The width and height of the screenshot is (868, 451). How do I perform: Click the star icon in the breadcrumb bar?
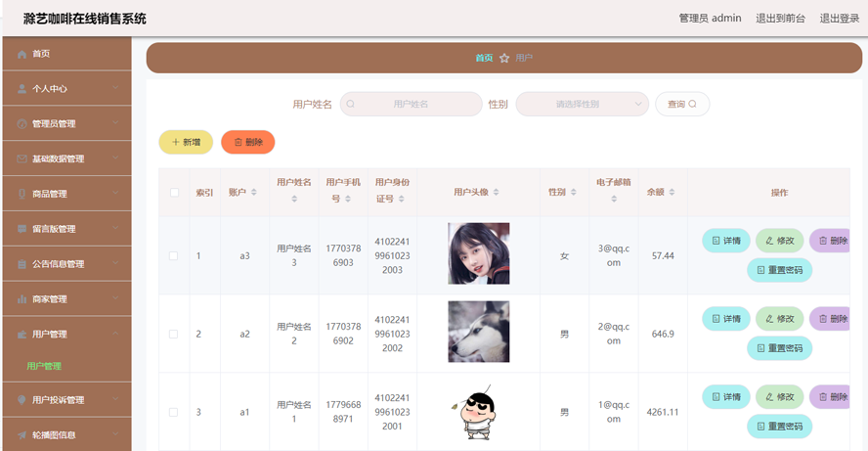click(x=504, y=58)
